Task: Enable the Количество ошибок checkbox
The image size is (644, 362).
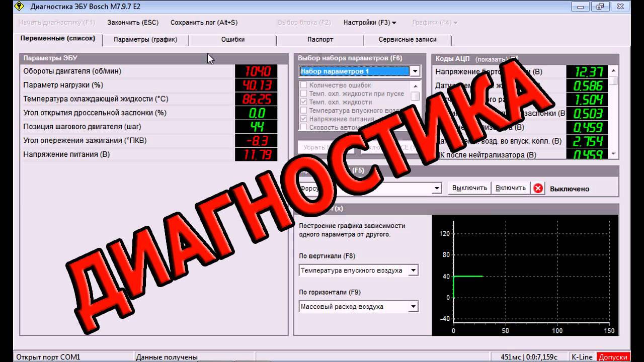Action: pos(303,85)
